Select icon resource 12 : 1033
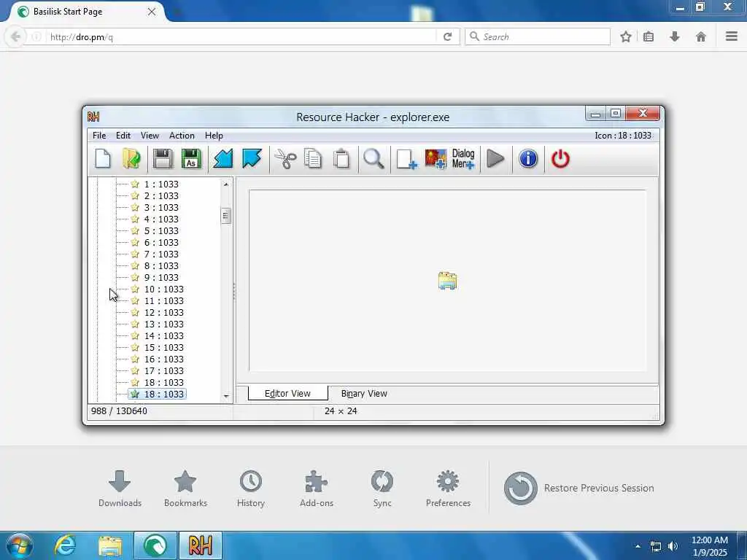Image resolution: width=747 pixels, height=560 pixels. click(163, 312)
